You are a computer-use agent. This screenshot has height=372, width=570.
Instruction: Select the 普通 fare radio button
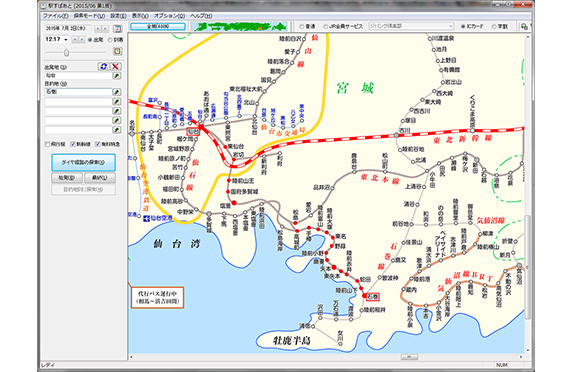pos(301,27)
